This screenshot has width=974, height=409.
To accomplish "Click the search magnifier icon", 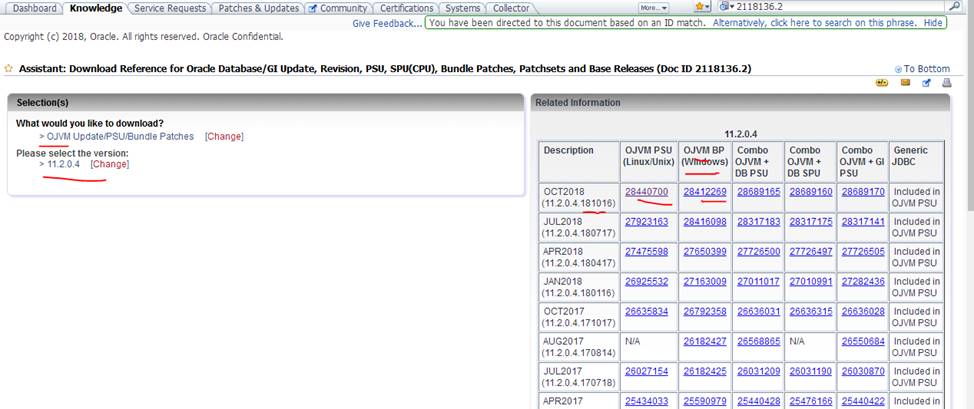I will pyautogui.click(x=955, y=6).
